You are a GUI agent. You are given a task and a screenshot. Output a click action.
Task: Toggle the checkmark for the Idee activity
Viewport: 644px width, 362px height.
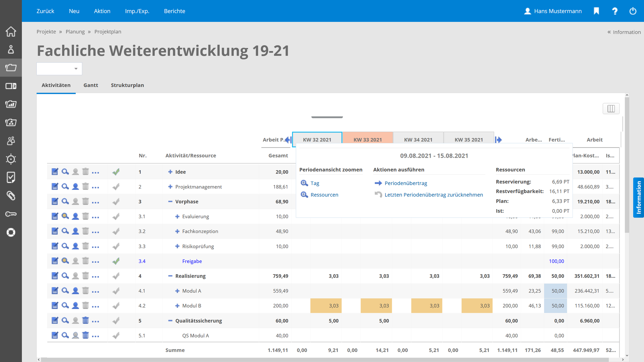tap(116, 172)
